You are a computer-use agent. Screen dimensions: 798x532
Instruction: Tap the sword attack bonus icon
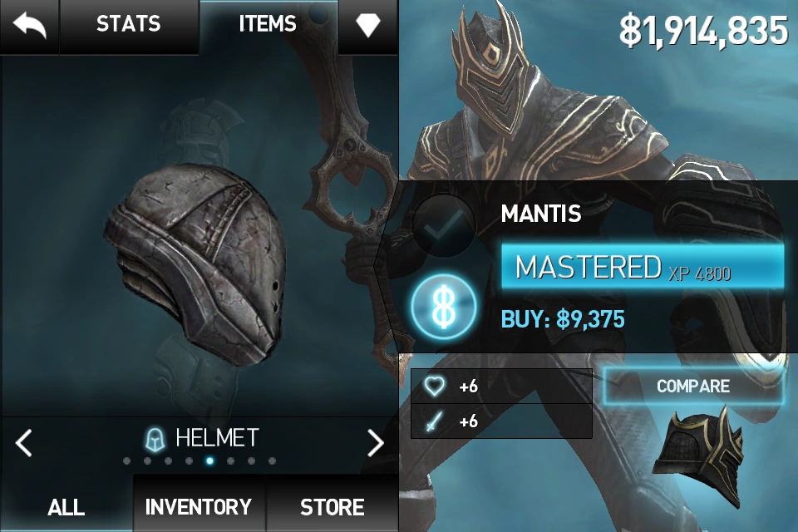pos(433,421)
